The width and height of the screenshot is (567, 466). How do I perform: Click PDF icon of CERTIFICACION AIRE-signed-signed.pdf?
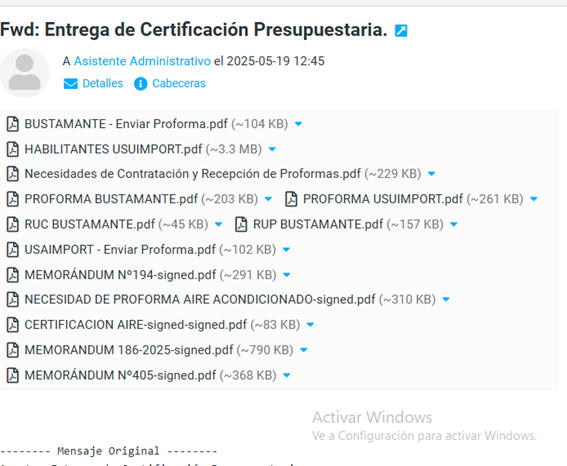coord(13,325)
